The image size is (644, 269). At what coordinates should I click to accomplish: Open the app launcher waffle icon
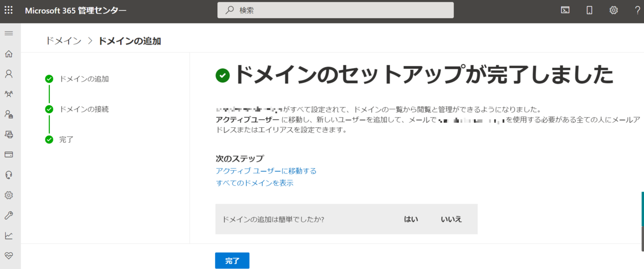click(x=9, y=10)
